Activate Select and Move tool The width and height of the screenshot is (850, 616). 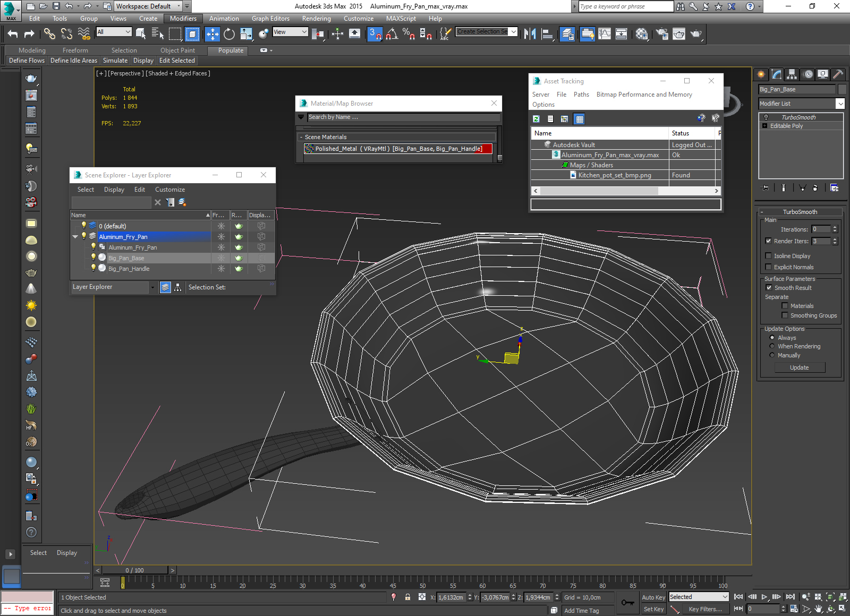[212, 34]
